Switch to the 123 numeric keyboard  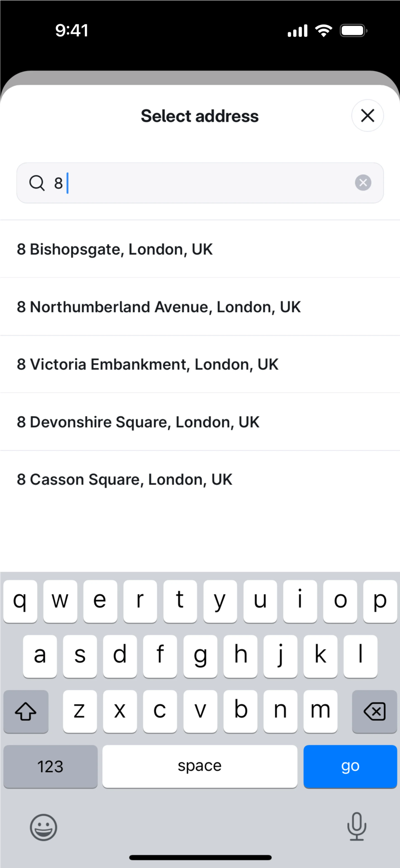coord(50,767)
